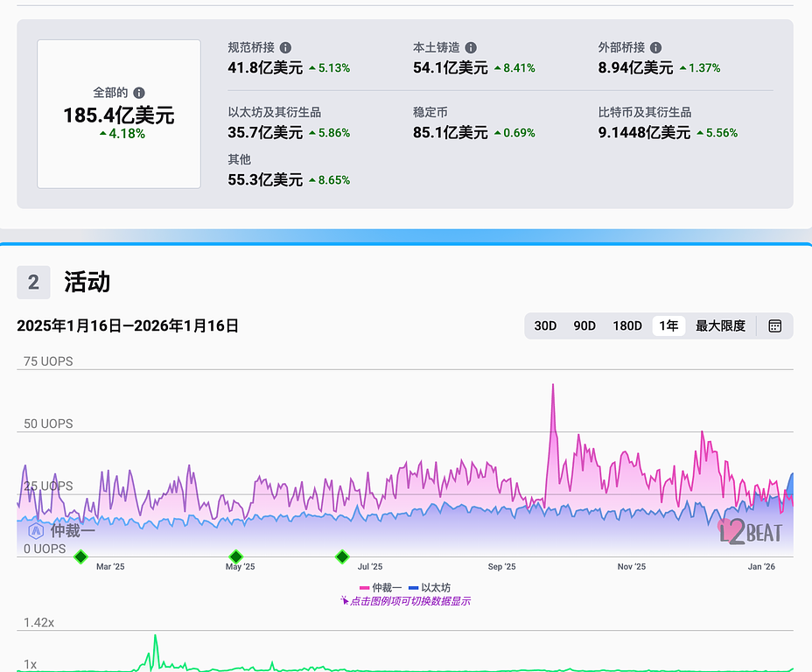The width and height of the screenshot is (812, 672).
Task: Switch chart range to 30D
Action: [x=545, y=325]
